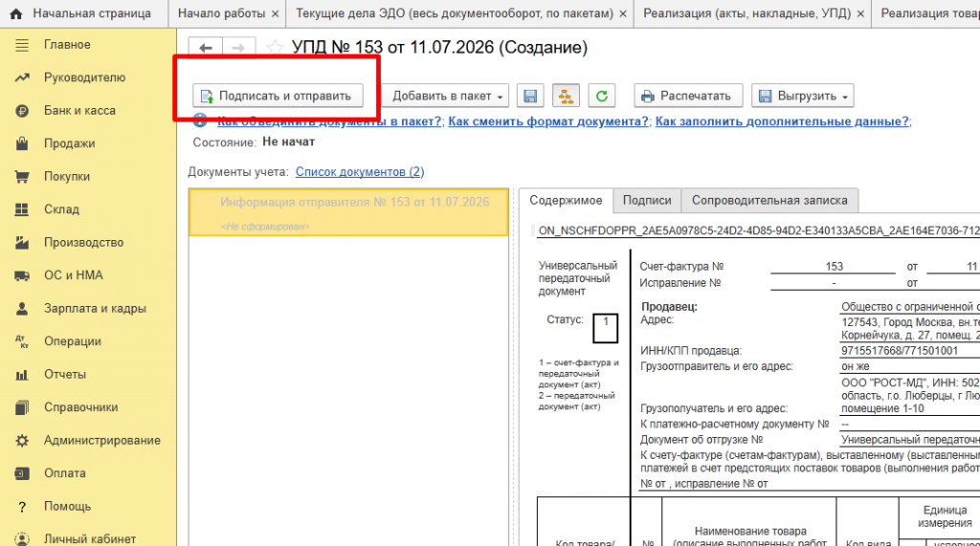980x546 pixels.
Task: Switch to Содержимое tab
Action: 567,201
